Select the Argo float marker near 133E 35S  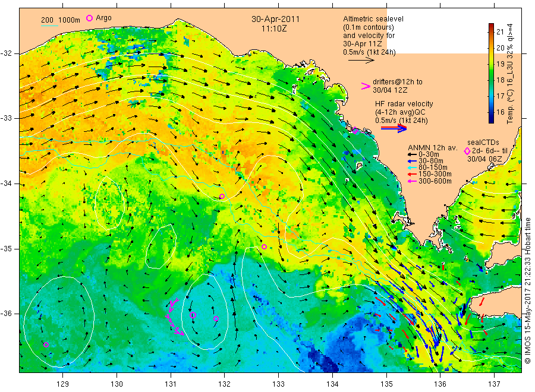click(x=264, y=246)
